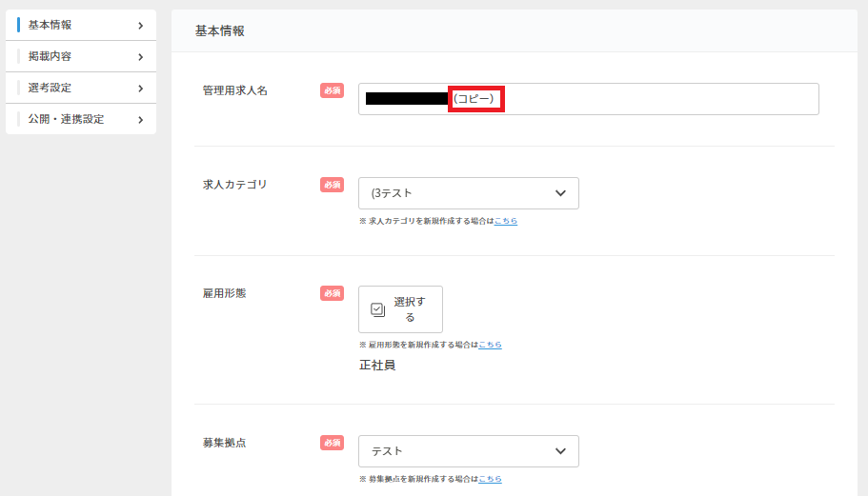868x496 pixels.
Task: Click the checkbox icon inside 選択する button
Action: tap(377, 309)
